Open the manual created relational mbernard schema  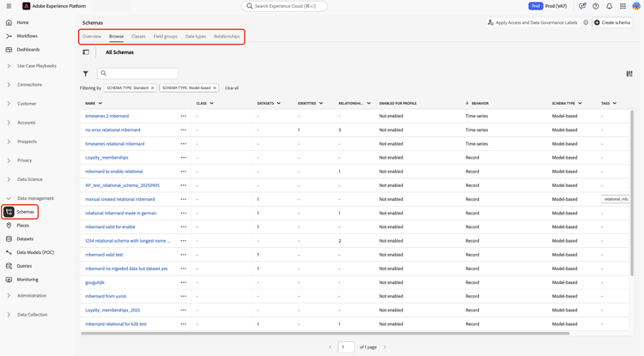(x=120, y=199)
